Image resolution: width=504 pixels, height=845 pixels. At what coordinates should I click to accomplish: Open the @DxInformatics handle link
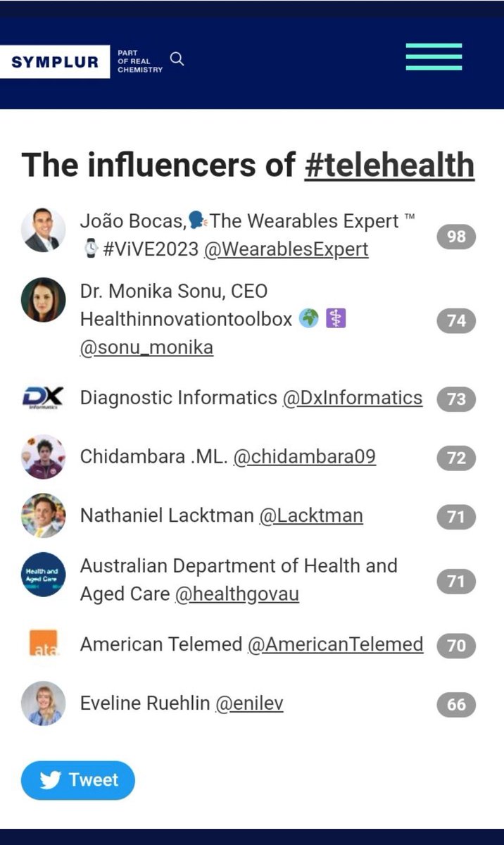pyautogui.click(x=353, y=398)
